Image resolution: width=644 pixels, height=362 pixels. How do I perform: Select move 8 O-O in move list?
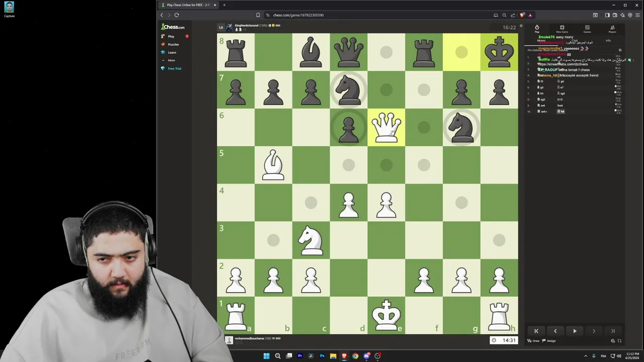(560, 99)
